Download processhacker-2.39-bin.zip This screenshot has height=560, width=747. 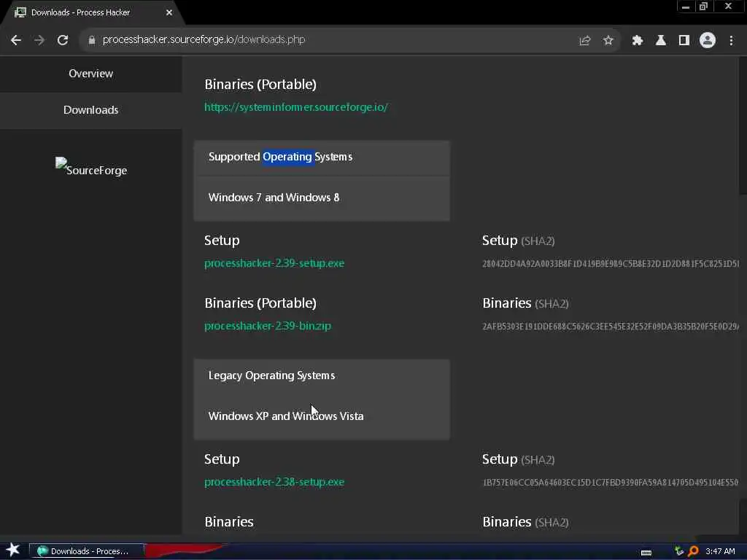pos(267,326)
